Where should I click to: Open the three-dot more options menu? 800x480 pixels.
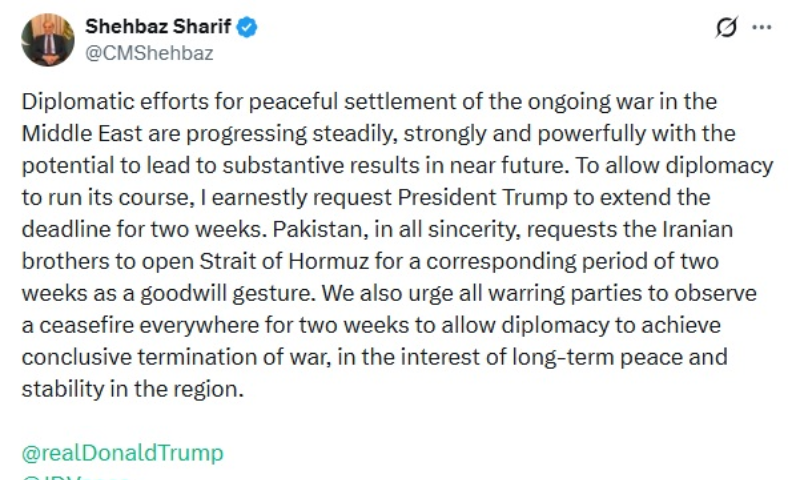[762, 29]
